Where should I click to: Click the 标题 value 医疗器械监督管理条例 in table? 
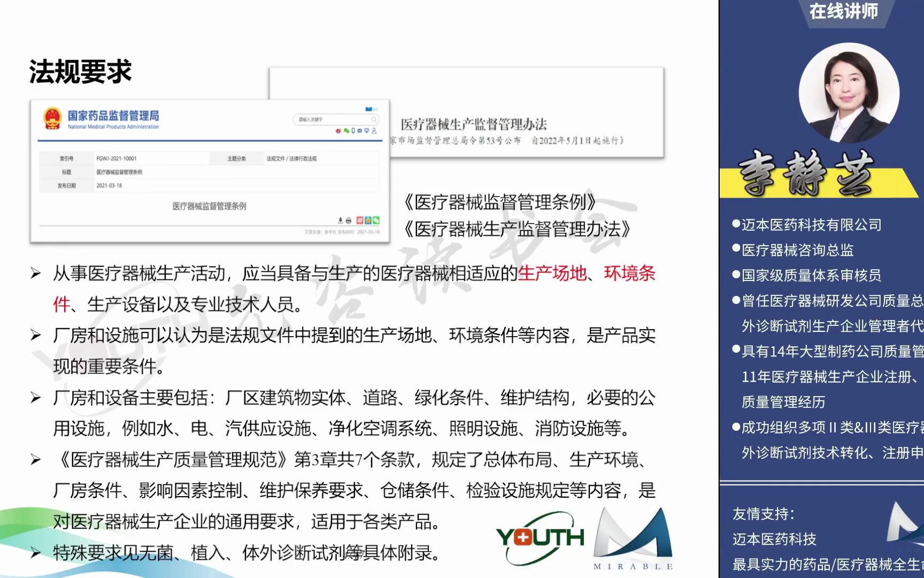tap(119, 172)
